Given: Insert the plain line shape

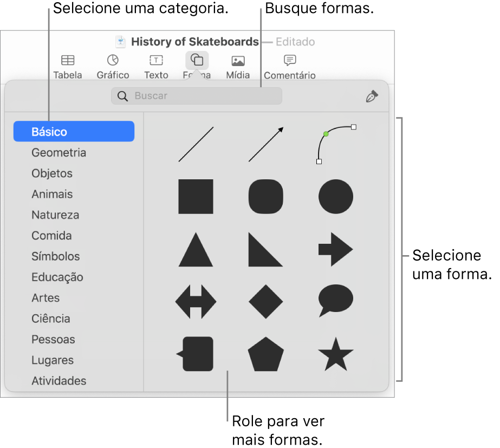Looking at the screenshot, I should 196,144.
